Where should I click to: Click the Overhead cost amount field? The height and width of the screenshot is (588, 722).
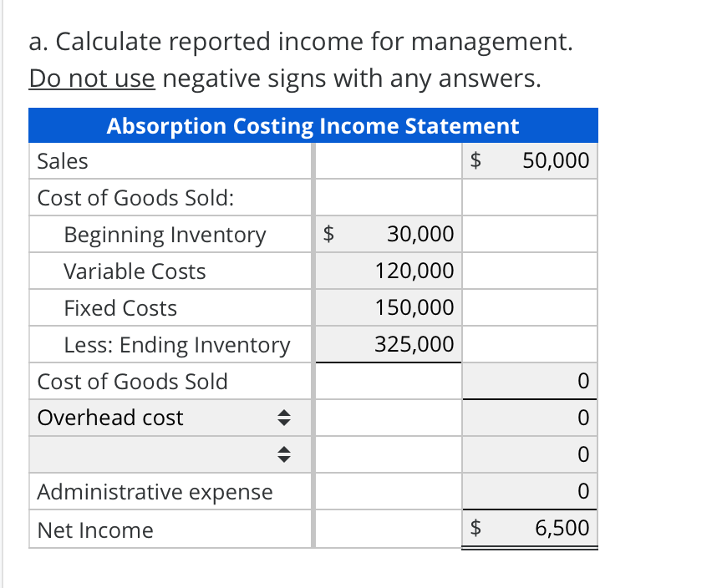[x=530, y=418]
